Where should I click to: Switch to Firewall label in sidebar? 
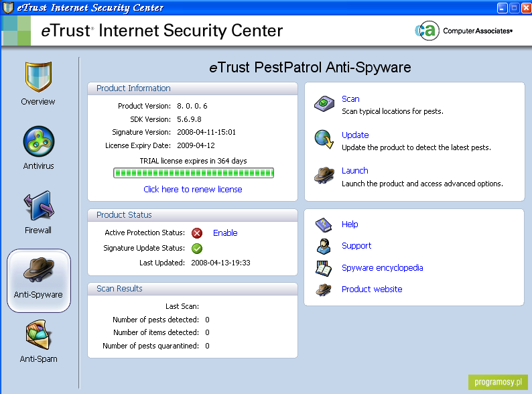pos(38,230)
